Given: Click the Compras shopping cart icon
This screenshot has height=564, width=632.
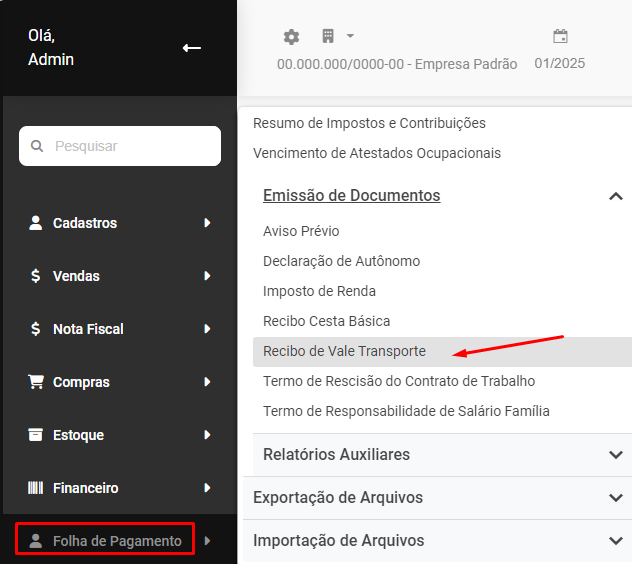Looking at the screenshot, I should [x=36, y=382].
